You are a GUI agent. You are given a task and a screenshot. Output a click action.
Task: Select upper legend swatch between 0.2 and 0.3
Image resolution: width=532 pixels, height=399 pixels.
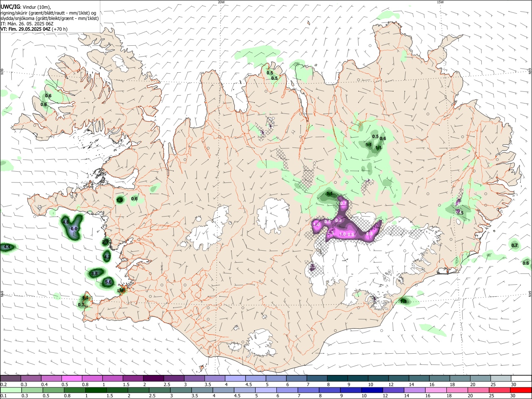(10, 379)
